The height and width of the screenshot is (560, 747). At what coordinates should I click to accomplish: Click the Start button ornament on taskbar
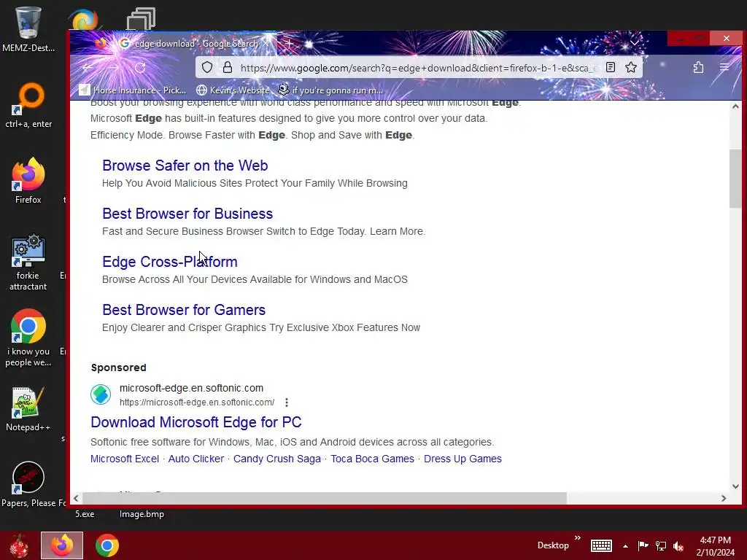[19, 545]
